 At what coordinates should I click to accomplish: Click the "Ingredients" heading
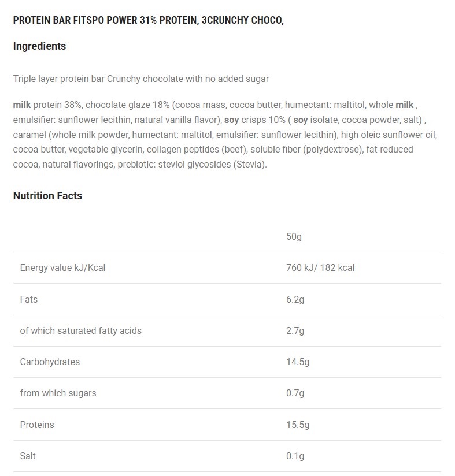click(39, 46)
